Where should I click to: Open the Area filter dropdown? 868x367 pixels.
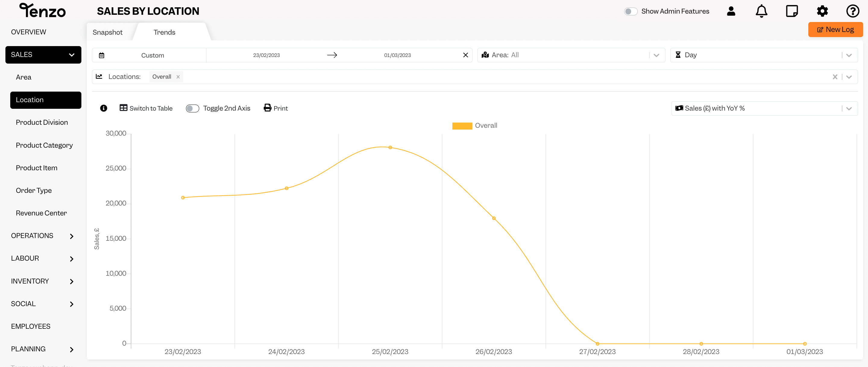pyautogui.click(x=656, y=55)
